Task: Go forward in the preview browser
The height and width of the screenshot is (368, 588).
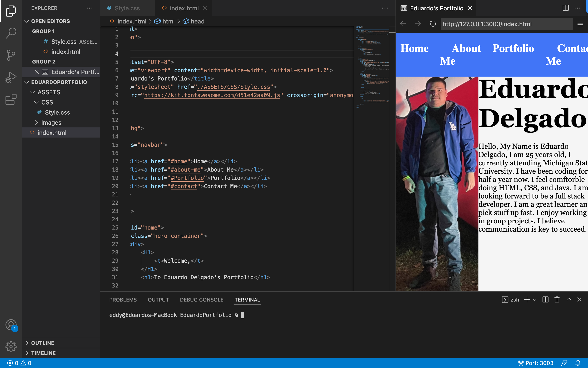Action: coord(418,24)
